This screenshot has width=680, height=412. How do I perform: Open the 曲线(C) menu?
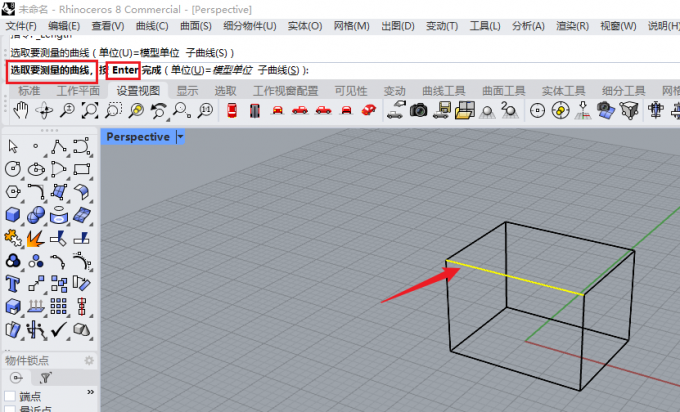coord(152,26)
